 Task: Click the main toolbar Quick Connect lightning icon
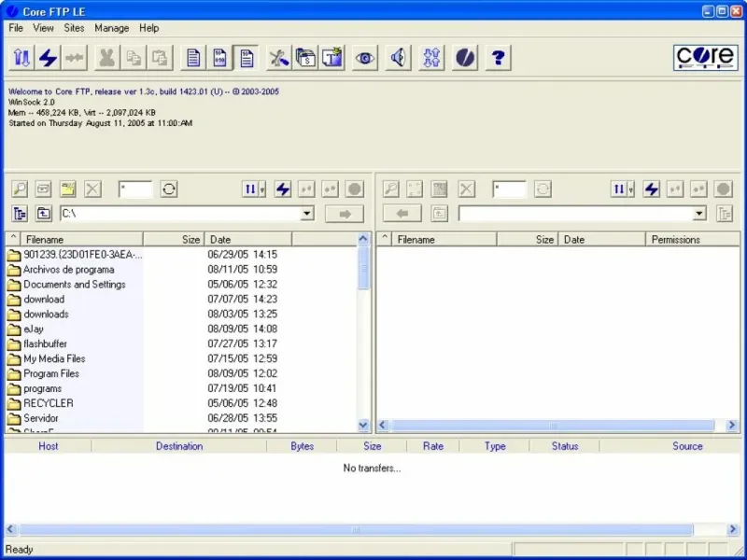[x=48, y=58]
